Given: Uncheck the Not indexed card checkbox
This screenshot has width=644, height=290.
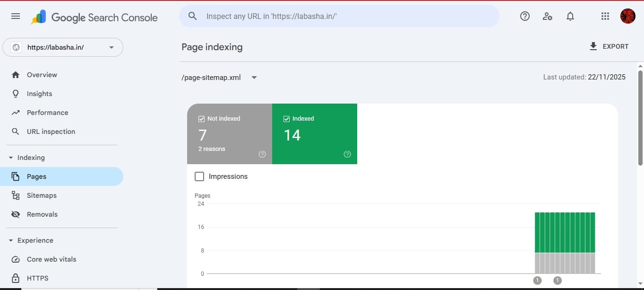Looking at the screenshot, I should 201,119.
